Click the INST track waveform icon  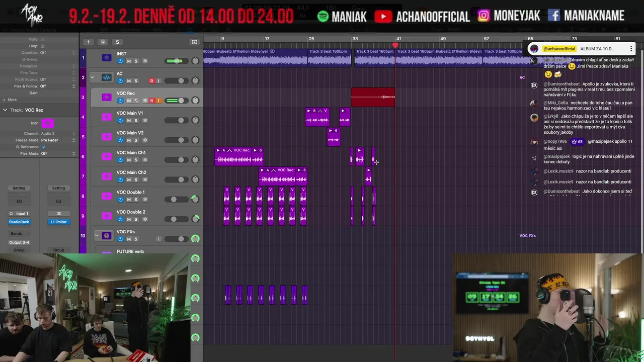(x=107, y=58)
